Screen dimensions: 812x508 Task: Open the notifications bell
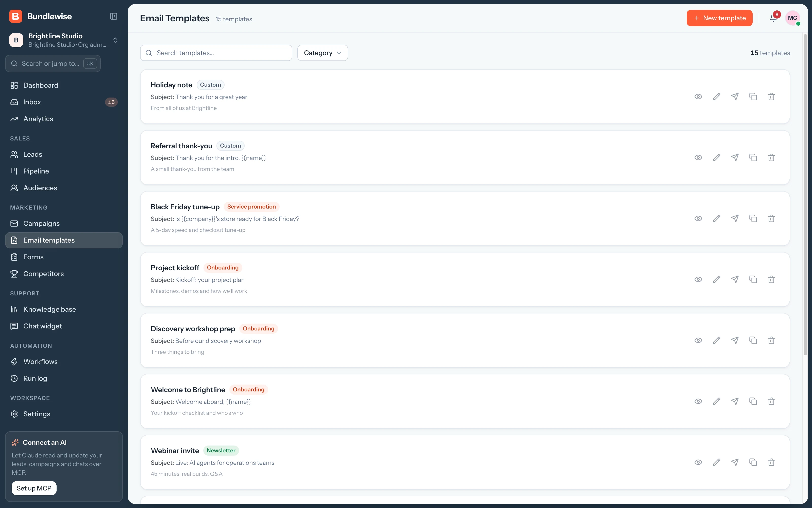click(x=773, y=18)
